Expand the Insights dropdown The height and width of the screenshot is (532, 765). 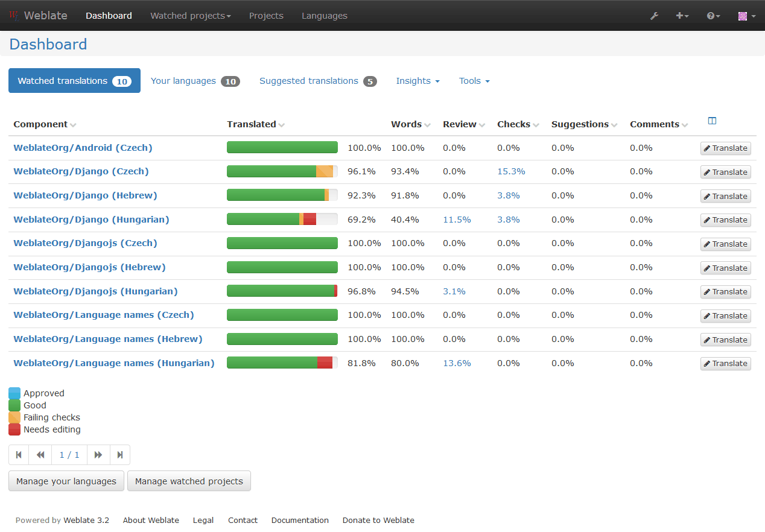(x=418, y=81)
